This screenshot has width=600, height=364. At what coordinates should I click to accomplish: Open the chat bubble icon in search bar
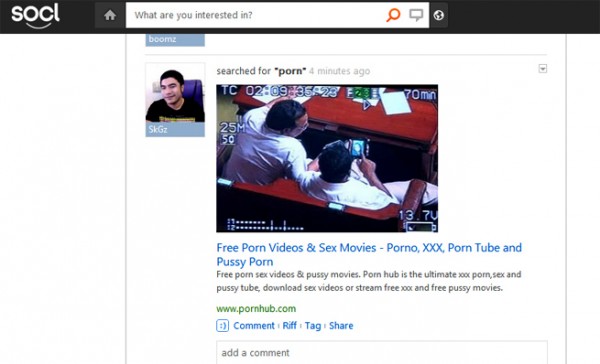(x=416, y=15)
